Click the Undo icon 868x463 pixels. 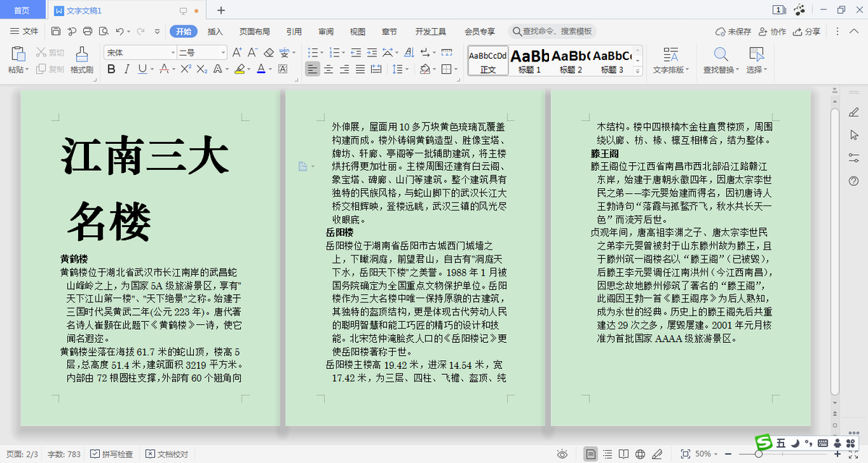coord(120,32)
